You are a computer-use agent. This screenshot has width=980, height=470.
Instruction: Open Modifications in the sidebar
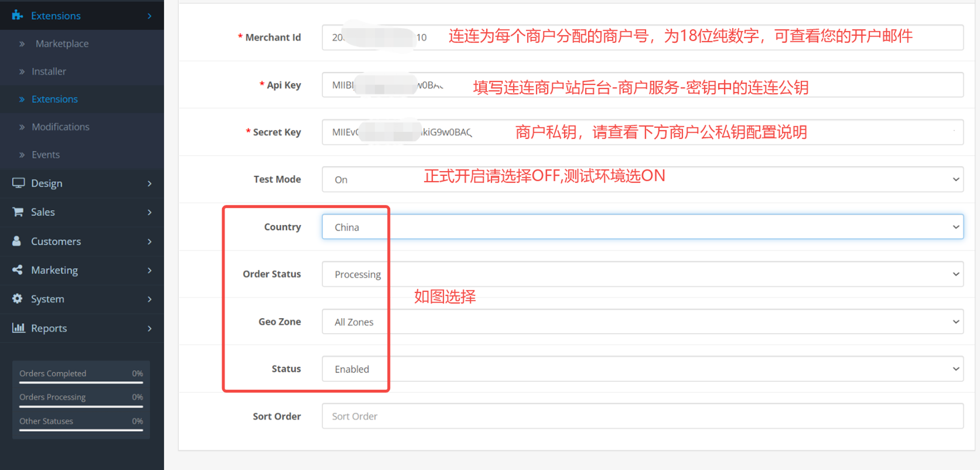click(60, 127)
